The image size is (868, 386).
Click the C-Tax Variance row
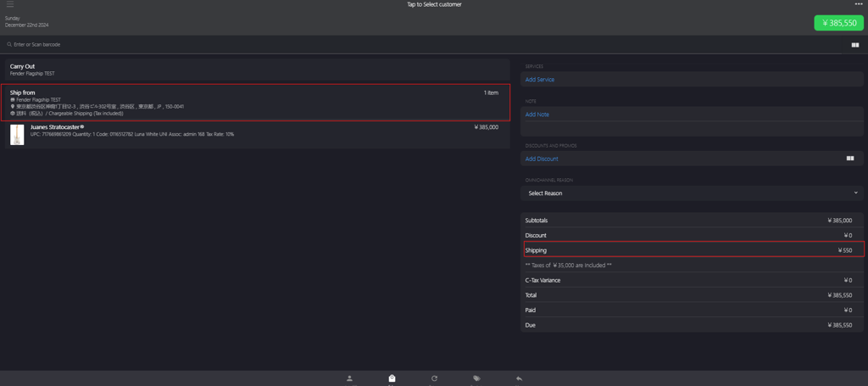[x=692, y=280]
